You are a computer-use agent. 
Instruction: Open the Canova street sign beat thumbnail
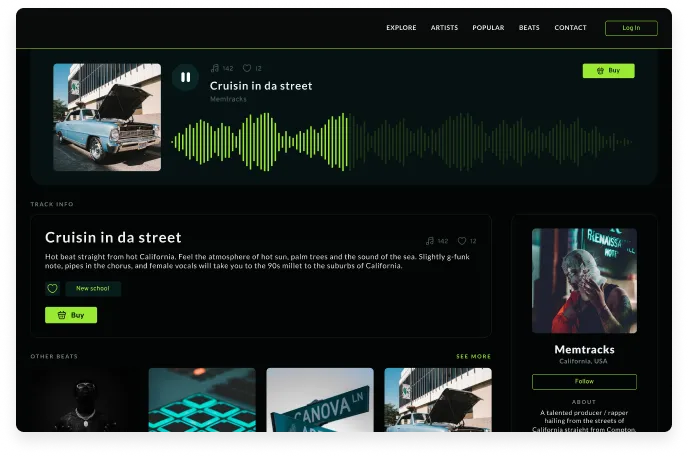320,400
